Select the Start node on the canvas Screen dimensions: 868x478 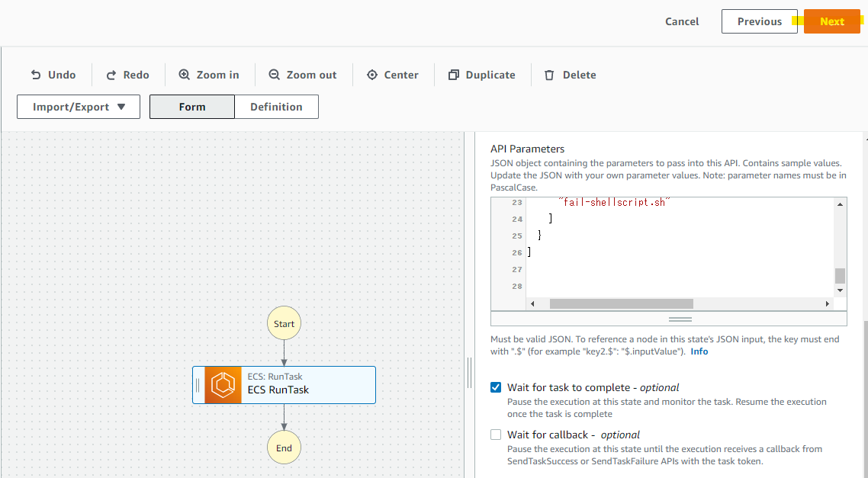coord(284,322)
